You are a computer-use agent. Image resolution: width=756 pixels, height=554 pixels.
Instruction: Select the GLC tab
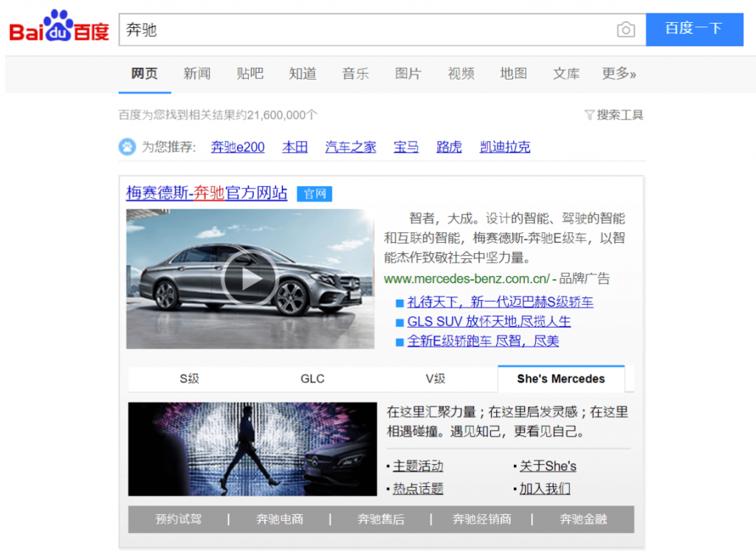point(312,378)
